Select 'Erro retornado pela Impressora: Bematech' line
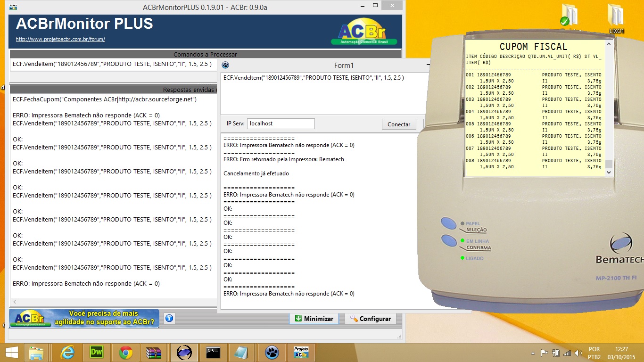 pyautogui.click(x=284, y=159)
